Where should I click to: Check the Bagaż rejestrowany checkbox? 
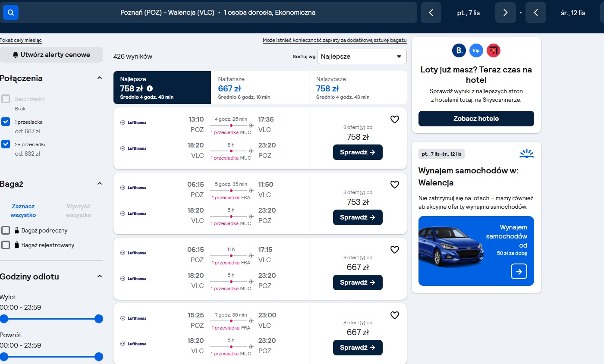tap(6, 245)
